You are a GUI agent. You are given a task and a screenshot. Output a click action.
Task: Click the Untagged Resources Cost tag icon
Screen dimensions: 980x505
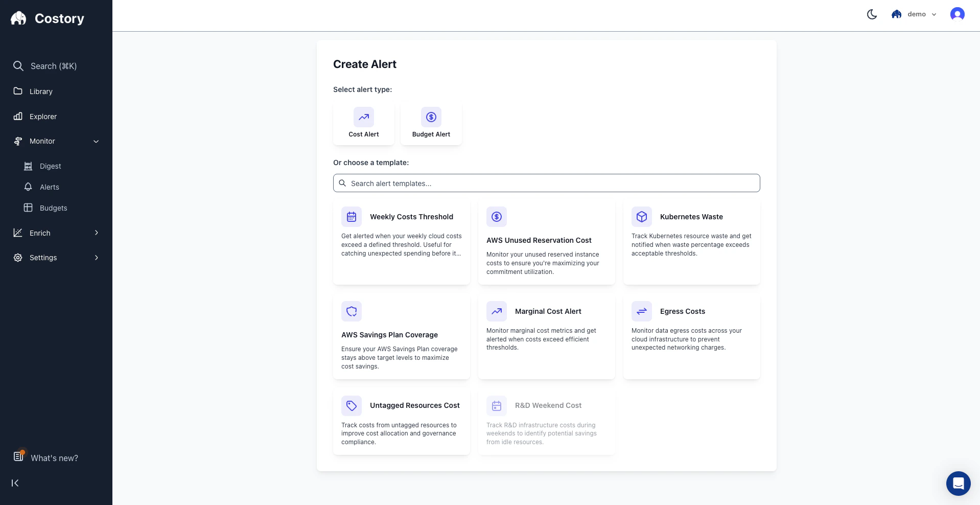click(351, 405)
